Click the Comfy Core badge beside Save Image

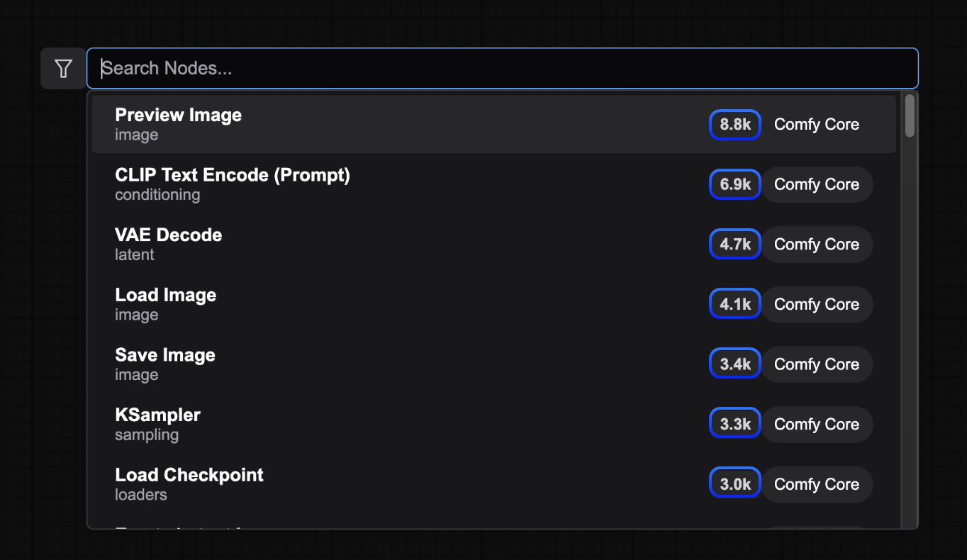click(817, 364)
